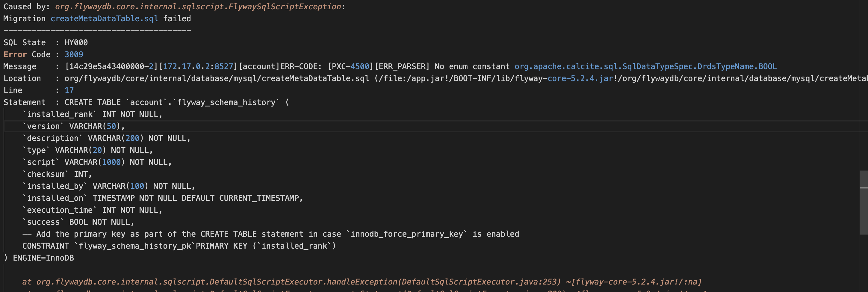This screenshot has width=868, height=292.
Task: Click the installed_by VARCHAR(100) line
Action: [109, 186]
